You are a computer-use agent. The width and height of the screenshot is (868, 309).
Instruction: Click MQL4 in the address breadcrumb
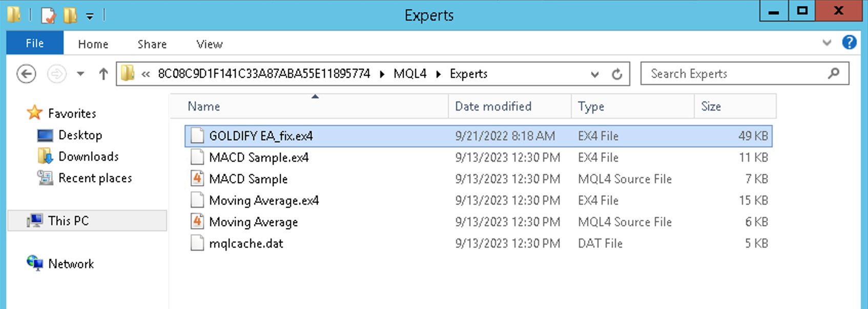point(410,74)
